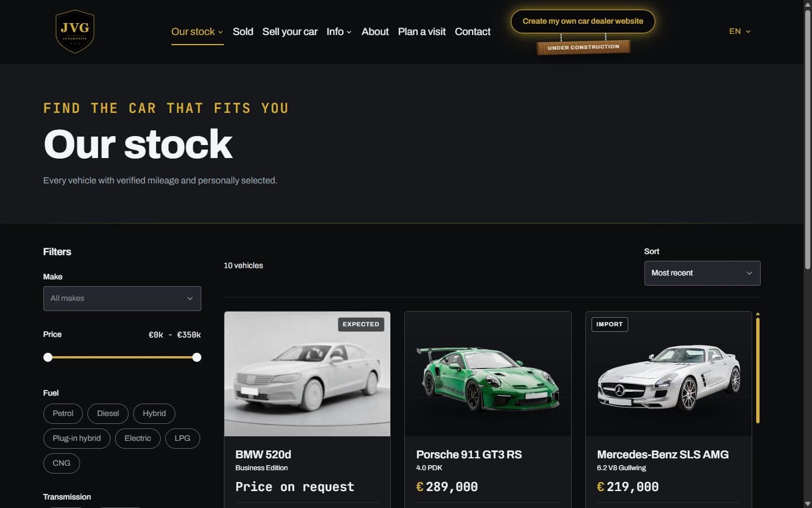Open the Most recent sort dropdown
Image resolution: width=812 pixels, height=508 pixels.
[702, 273]
